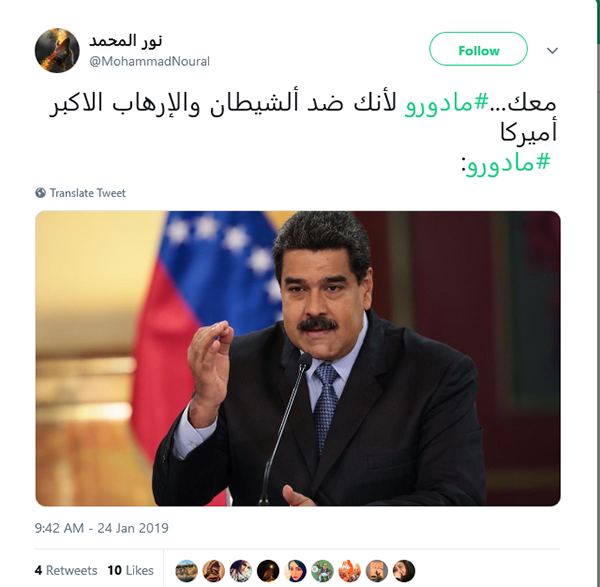
Task: Open the third liker's avatar
Action: pyautogui.click(x=241, y=571)
